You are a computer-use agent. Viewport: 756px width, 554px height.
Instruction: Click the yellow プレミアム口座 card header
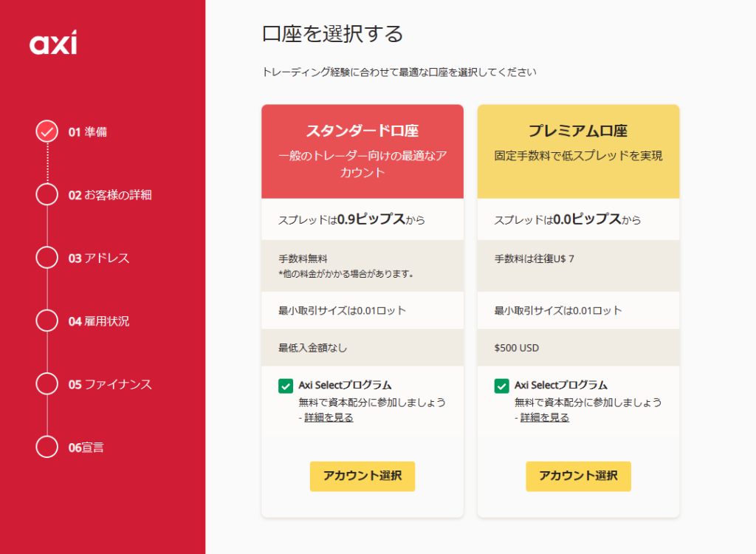tap(578, 151)
